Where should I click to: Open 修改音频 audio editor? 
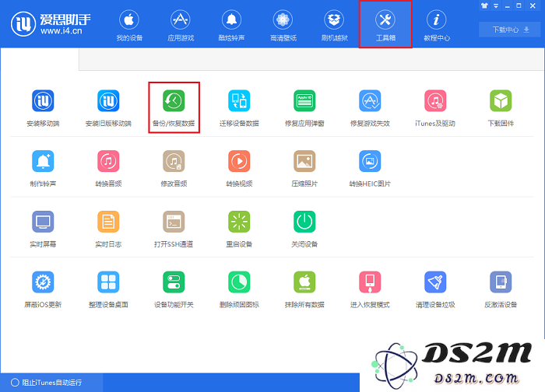tap(174, 169)
